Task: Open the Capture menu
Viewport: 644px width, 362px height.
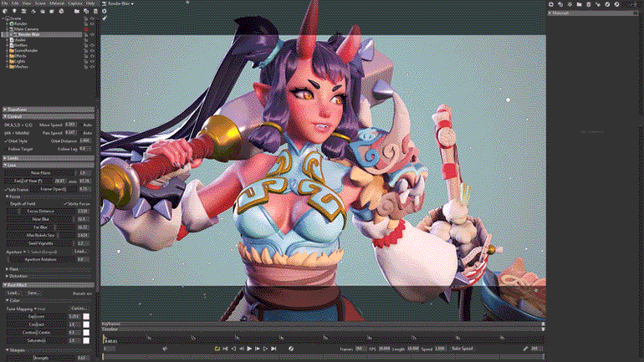Action: click(x=76, y=3)
